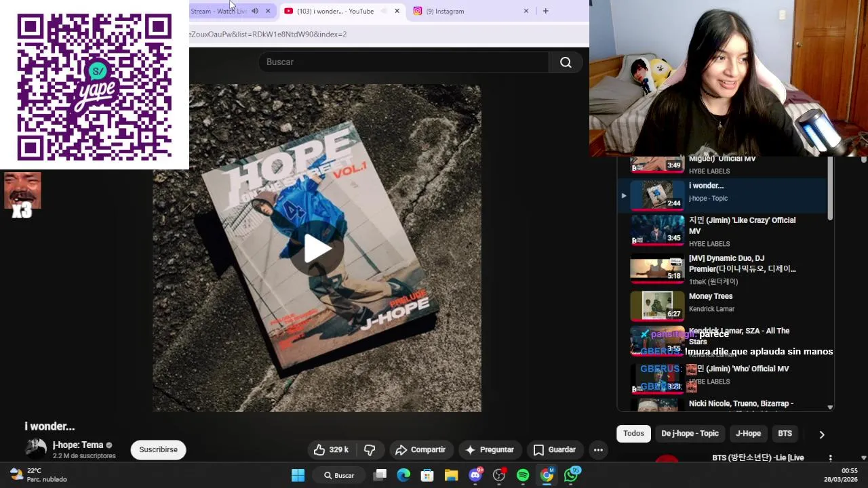Open j-hope: Tema channel name link
This screenshot has height=488, width=868.
click(x=78, y=445)
